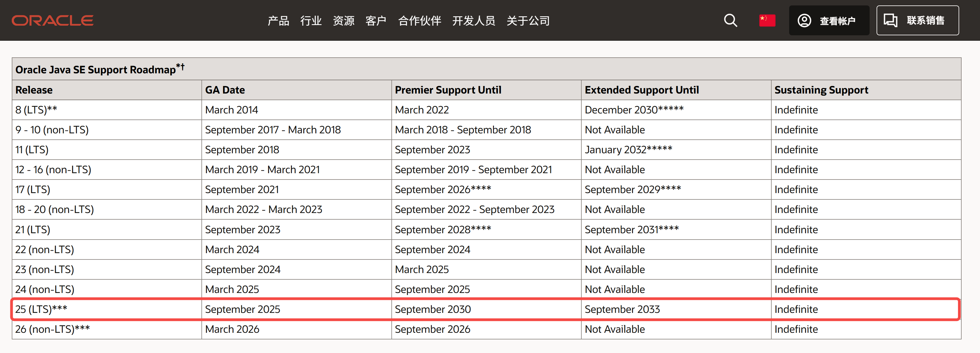Click the 查看帐户 button
The width and height of the screenshot is (980, 353).
point(829,20)
